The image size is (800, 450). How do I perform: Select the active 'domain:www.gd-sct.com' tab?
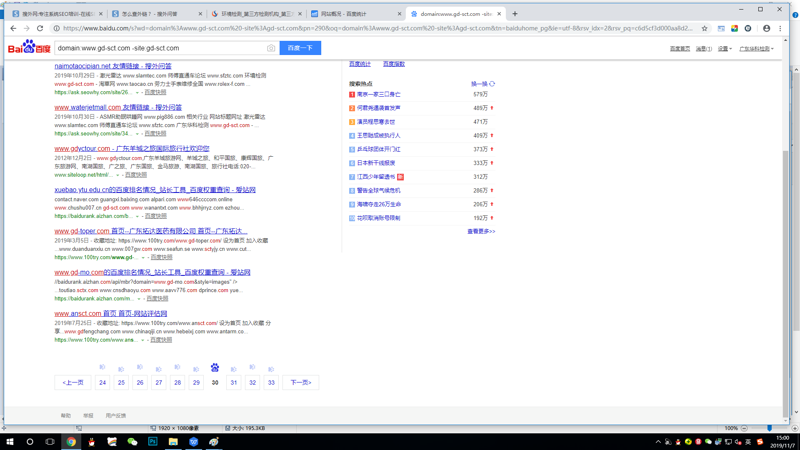pos(456,14)
